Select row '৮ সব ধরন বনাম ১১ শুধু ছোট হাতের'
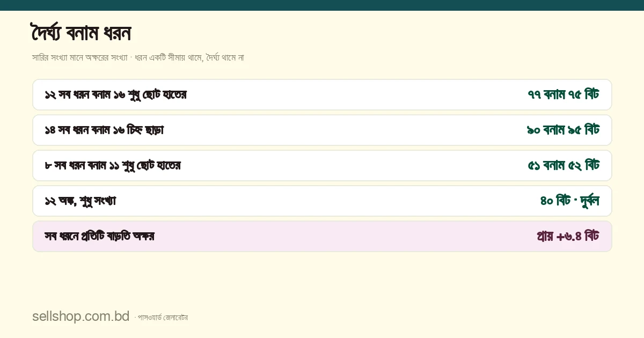Viewport: 644px width, 338px height. 322,166
